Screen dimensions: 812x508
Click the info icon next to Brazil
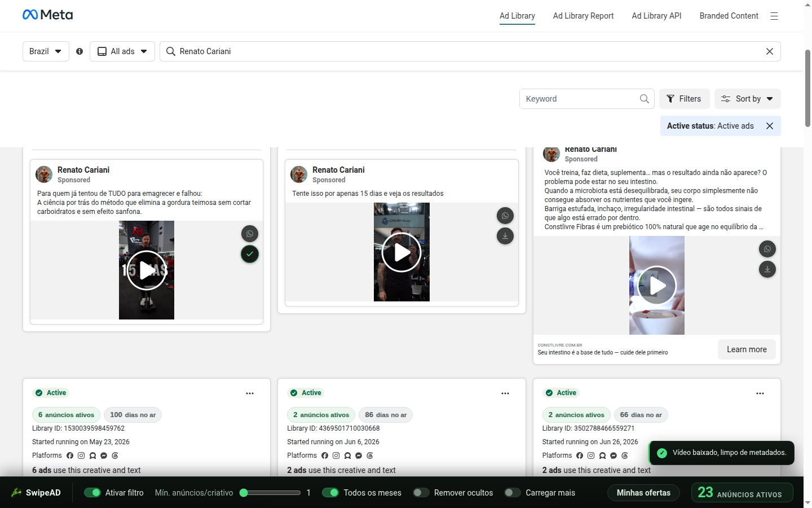pos(80,51)
